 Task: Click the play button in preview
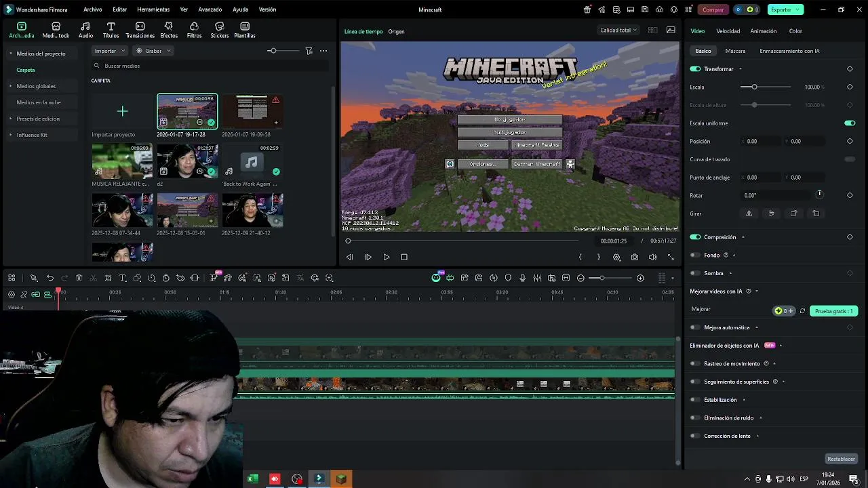[x=386, y=258]
